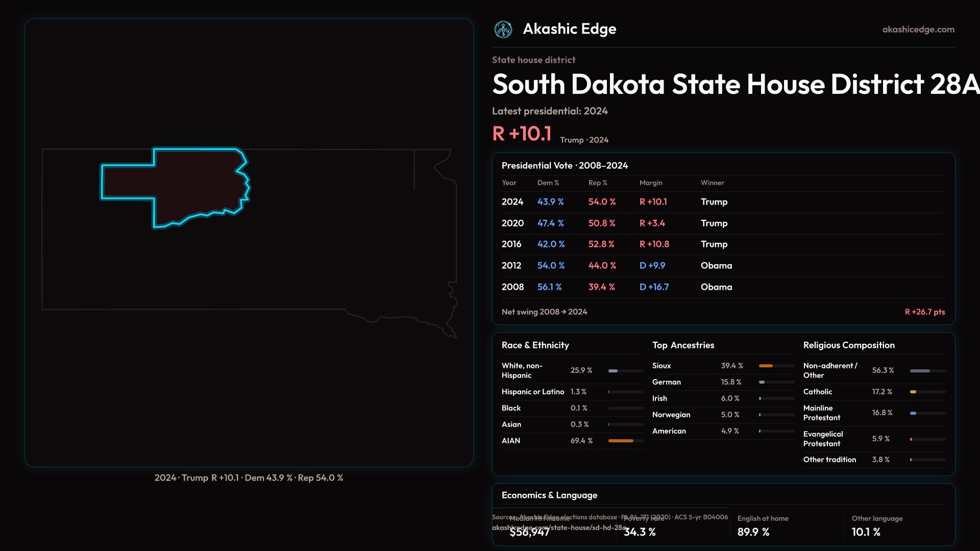Open the akashicedge.com link
Screen dimensions: 980x551
(918, 30)
